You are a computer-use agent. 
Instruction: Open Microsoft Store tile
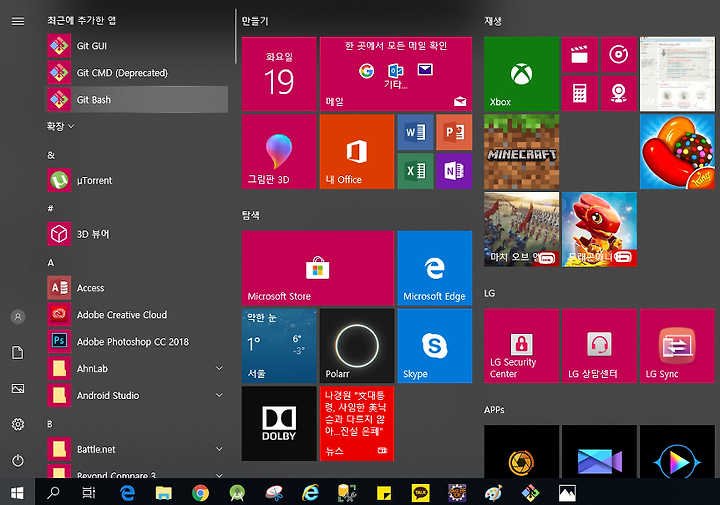point(318,268)
